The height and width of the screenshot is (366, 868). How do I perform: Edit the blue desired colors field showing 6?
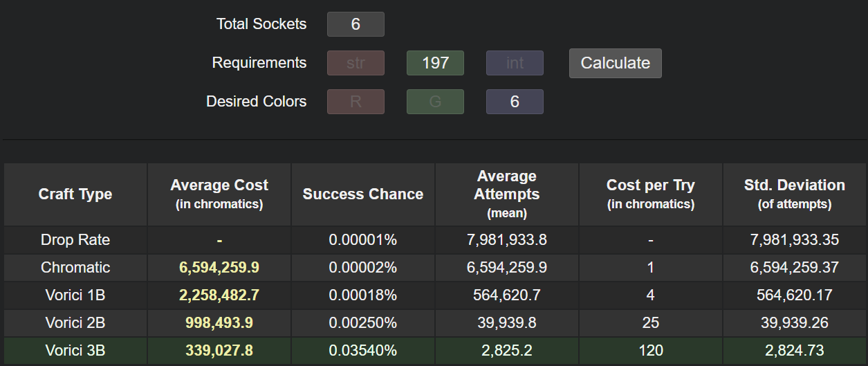click(x=515, y=102)
